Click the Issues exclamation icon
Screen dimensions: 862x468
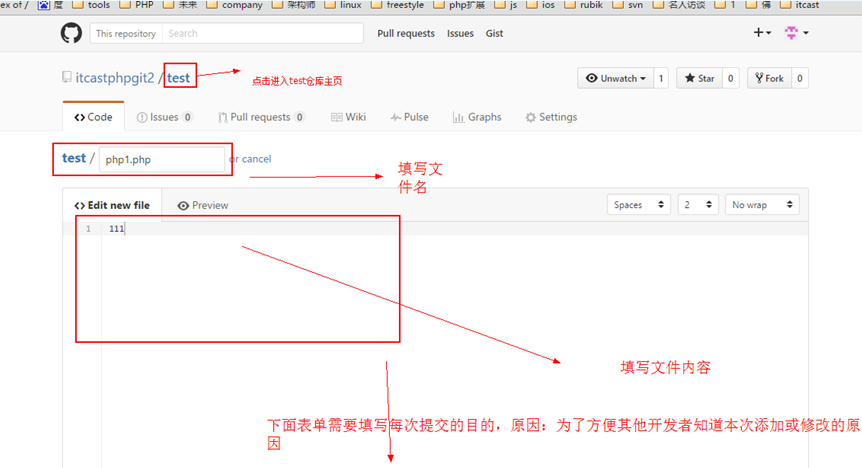[142, 117]
